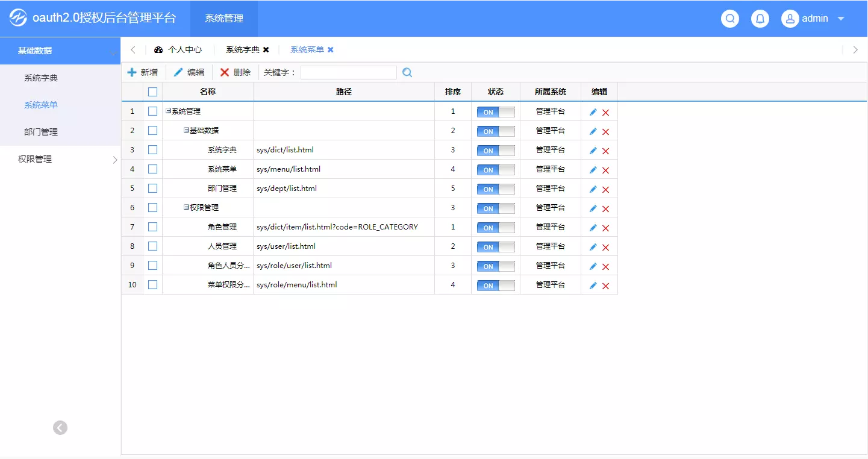This screenshot has height=459, width=868.
Task: Check the select-all checkbox in table header
Action: point(152,92)
